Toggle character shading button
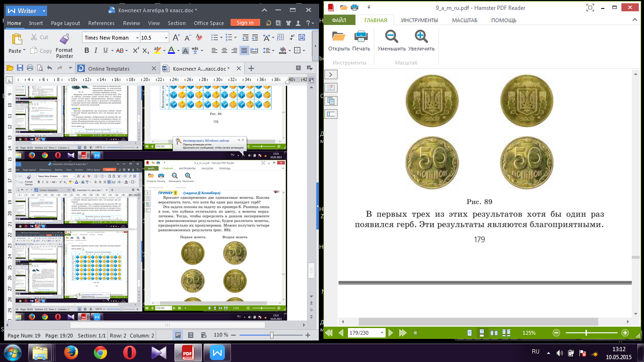 pos(186,51)
